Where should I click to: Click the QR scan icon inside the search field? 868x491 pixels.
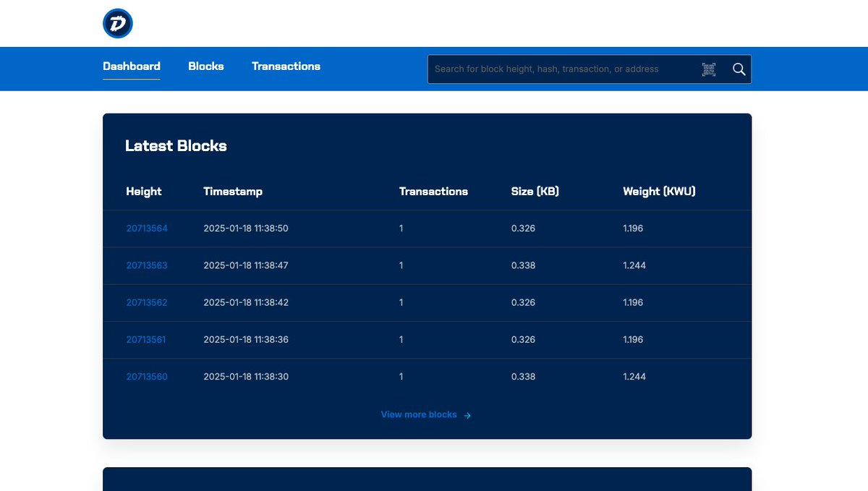[709, 69]
